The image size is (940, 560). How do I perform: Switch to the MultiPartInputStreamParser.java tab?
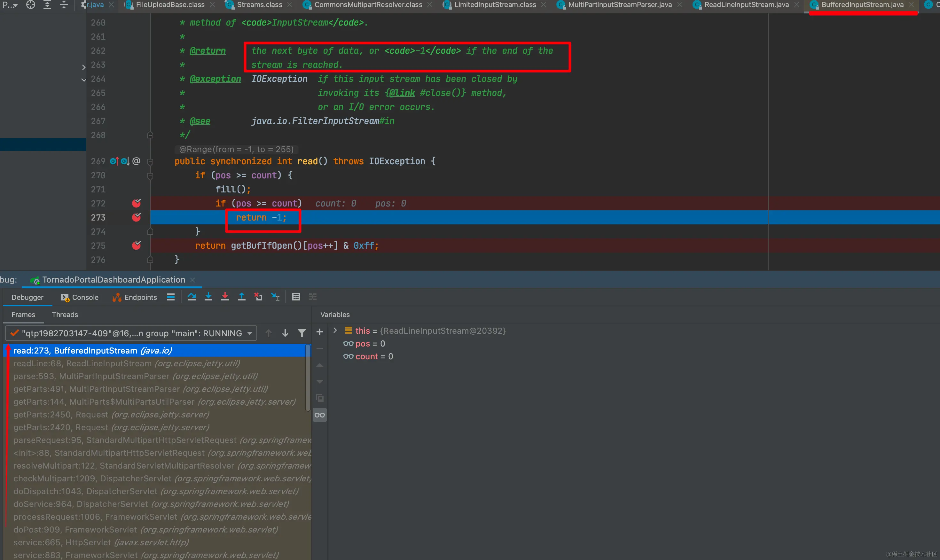point(619,5)
